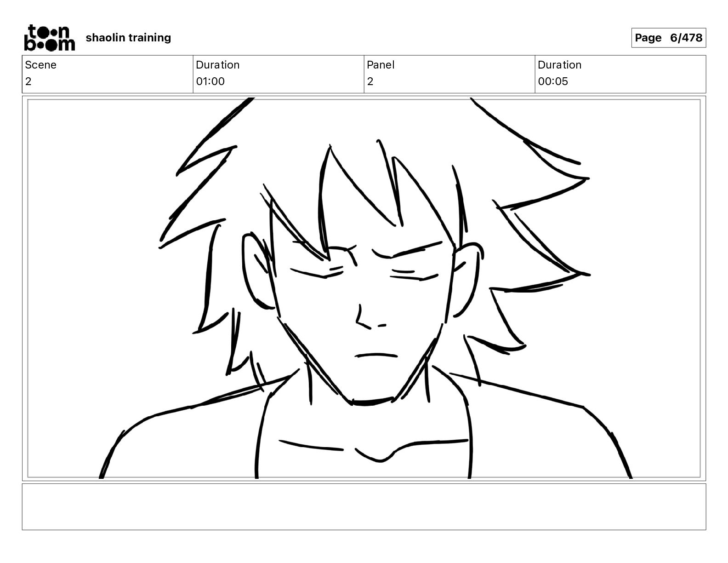This screenshot has height=563, width=728.
Task: Click the character's mouth line
Action: click(x=376, y=355)
